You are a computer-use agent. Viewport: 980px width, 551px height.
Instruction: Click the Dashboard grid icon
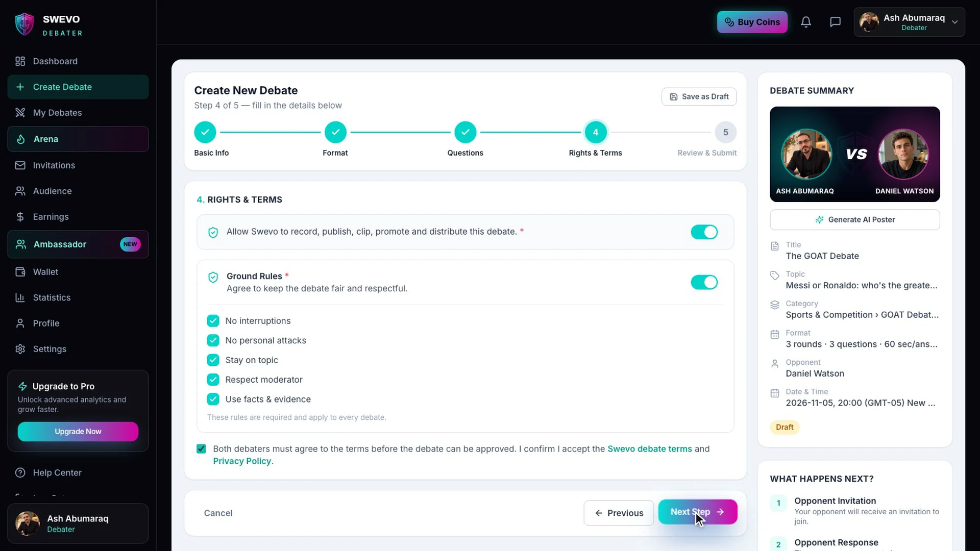[x=20, y=61]
